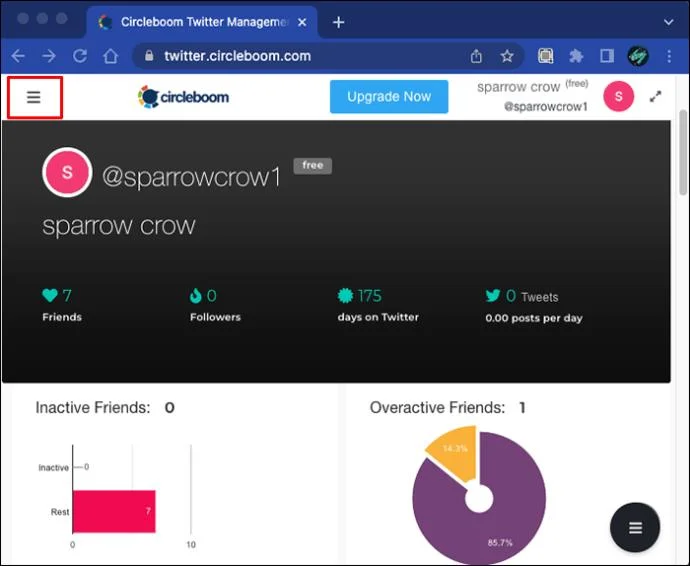690x566 pixels.
Task: Go to the browser home page
Action: click(x=110, y=56)
